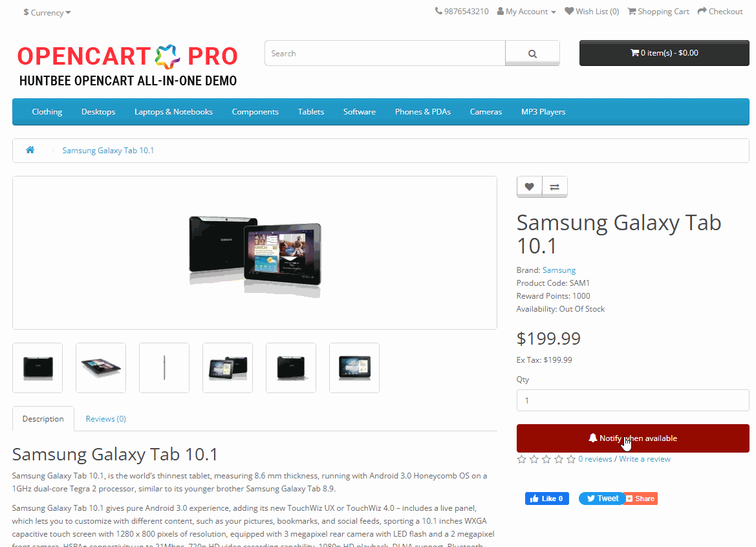The height and width of the screenshot is (547, 756).
Task: Like the product on Facebook
Action: [546, 499]
